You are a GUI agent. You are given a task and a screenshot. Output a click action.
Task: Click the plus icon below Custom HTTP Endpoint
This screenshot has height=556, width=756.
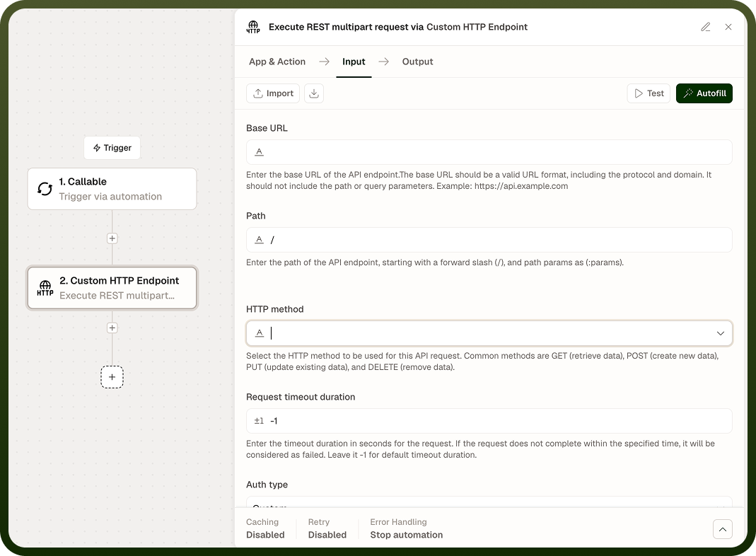(112, 328)
